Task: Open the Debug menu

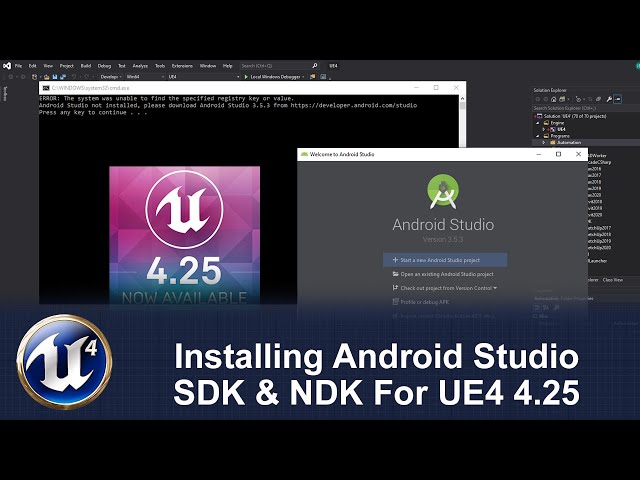Action: (104, 66)
